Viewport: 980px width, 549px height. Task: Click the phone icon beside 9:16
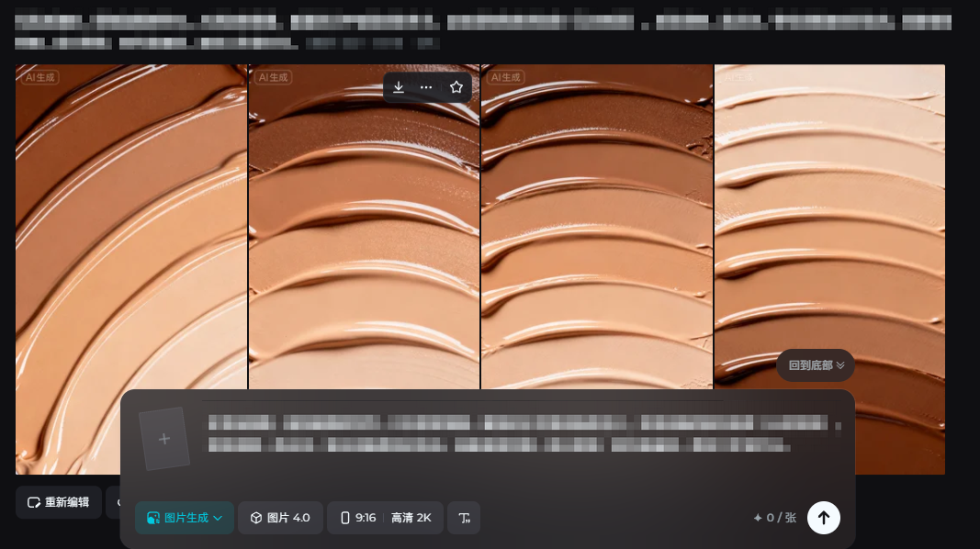tap(345, 518)
